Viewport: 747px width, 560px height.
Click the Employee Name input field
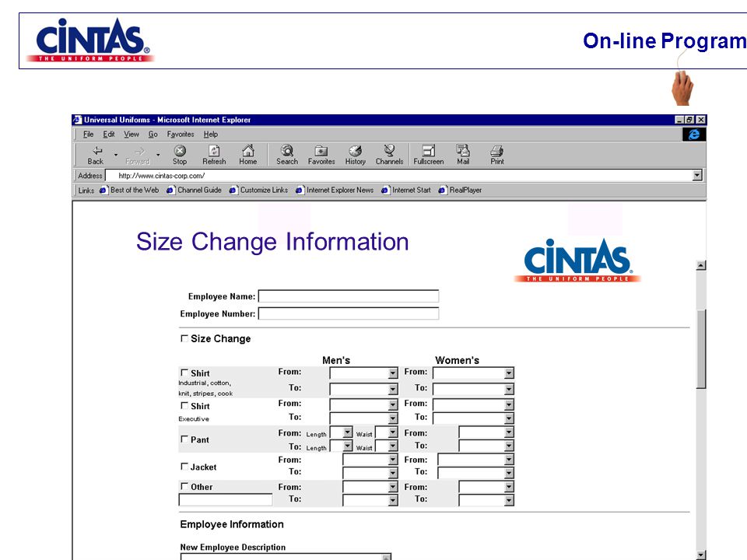click(349, 296)
